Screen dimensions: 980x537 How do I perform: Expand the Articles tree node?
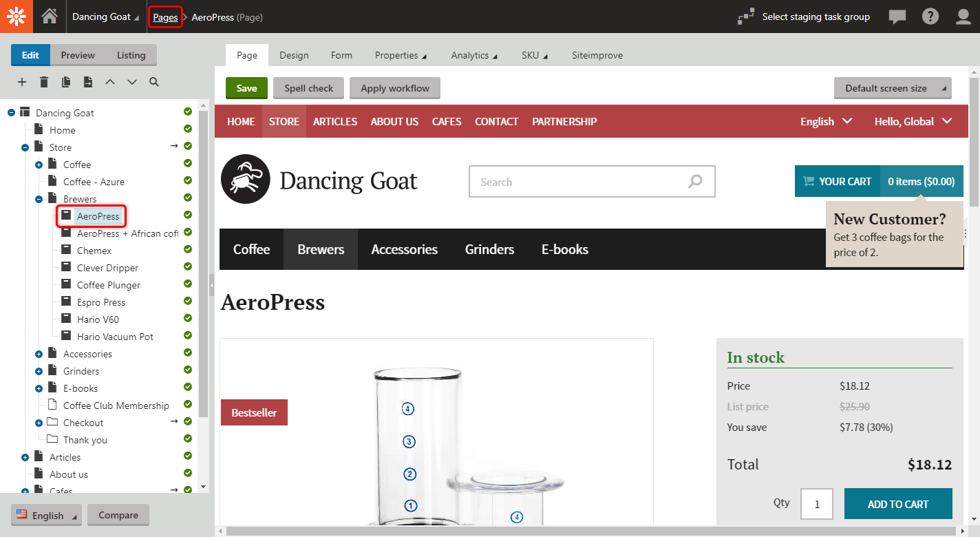tap(25, 457)
